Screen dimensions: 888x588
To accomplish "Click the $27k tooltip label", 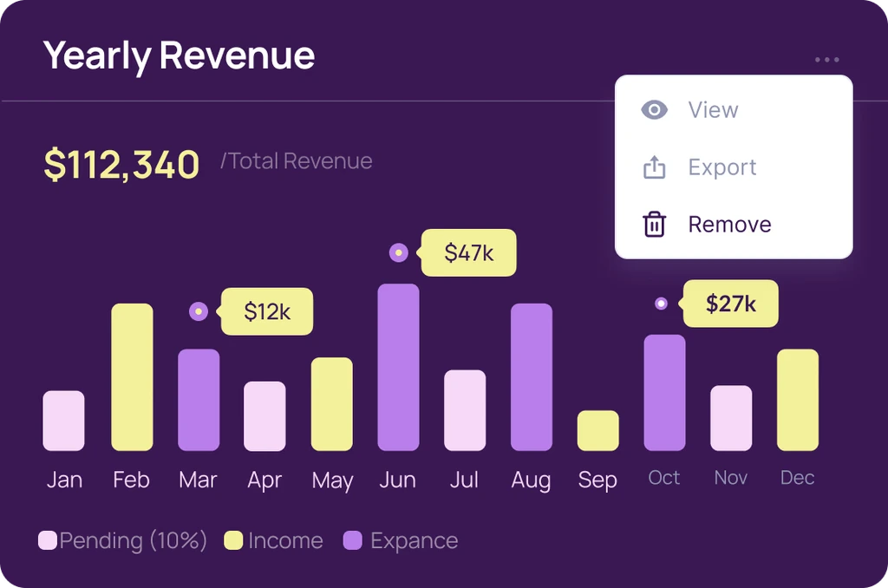I will coord(730,304).
